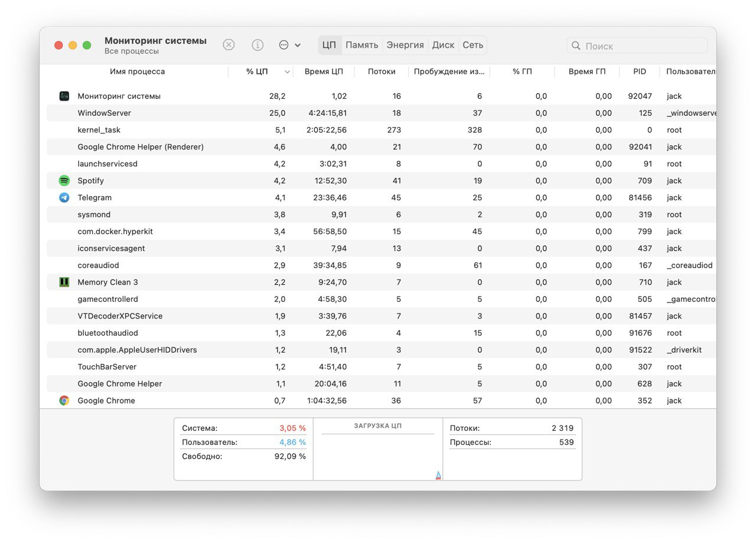The height and width of the screenshot is (543, 756).
Task: Select the com.docker.hyperkit process row
Action: [x=382, y=232]
